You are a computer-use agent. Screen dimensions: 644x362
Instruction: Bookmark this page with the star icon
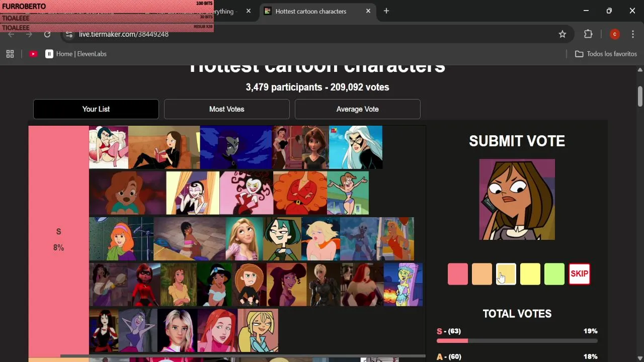[x=562, y=34]
